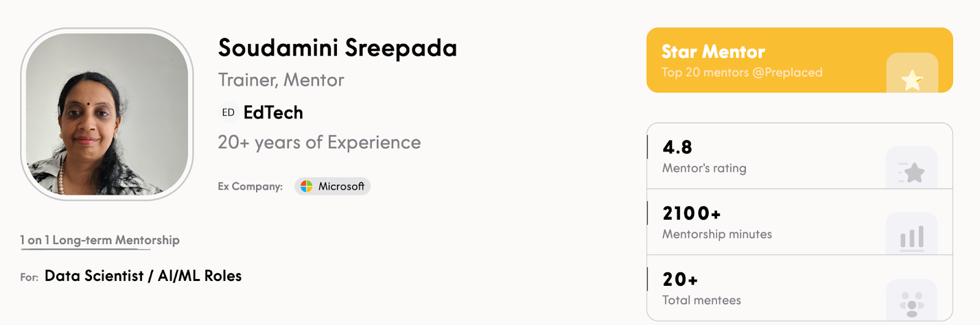Click the Ex Company label
The height and width of the screenshot is (325, 980).
point(250,187)
